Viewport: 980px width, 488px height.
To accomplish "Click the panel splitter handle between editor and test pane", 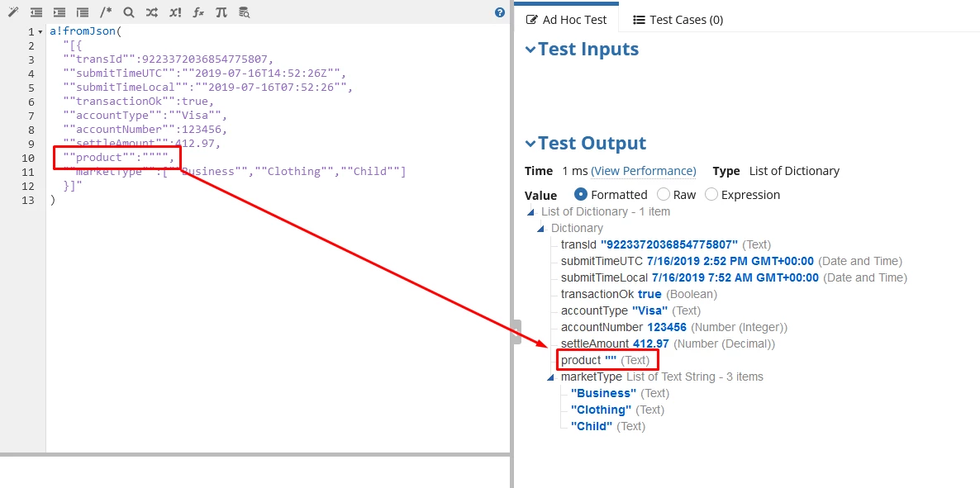I will (x=516, y=332).
